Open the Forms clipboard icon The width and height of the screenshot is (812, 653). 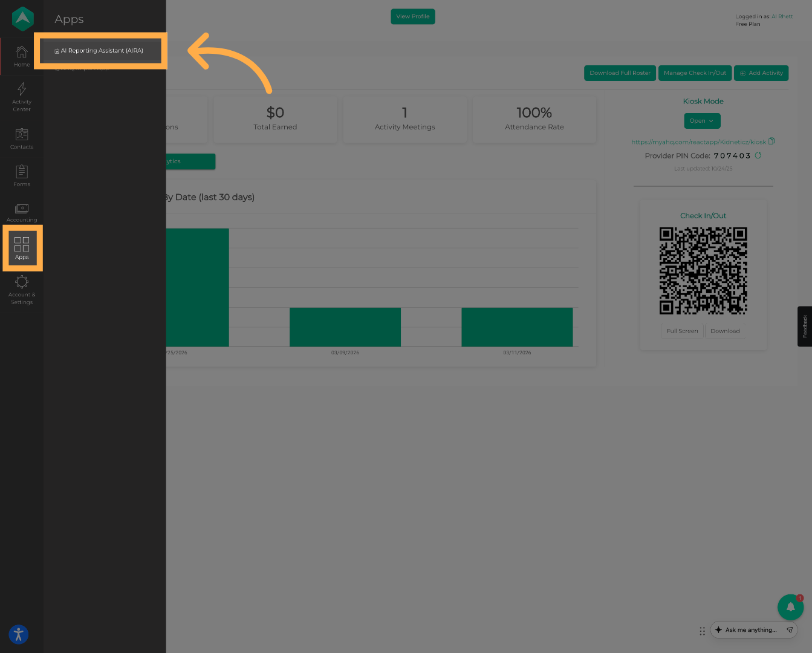click(x=22, y=175)
